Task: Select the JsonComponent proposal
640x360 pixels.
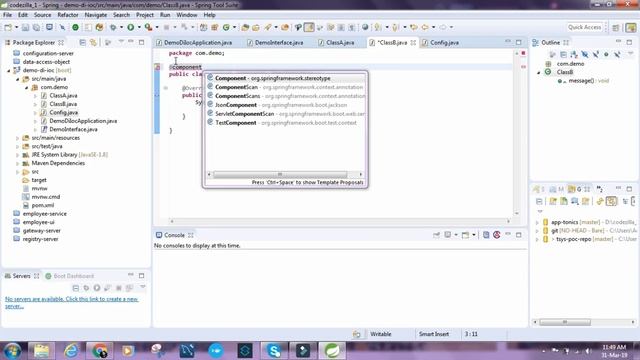Action: click(x=285, y=105)
